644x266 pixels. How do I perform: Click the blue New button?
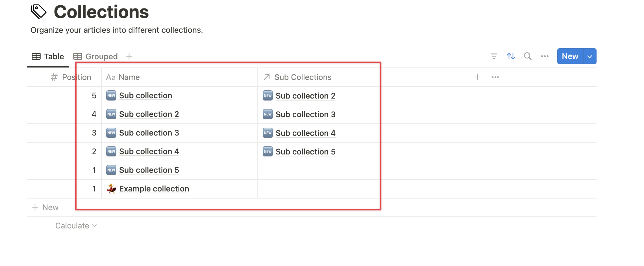570,56
